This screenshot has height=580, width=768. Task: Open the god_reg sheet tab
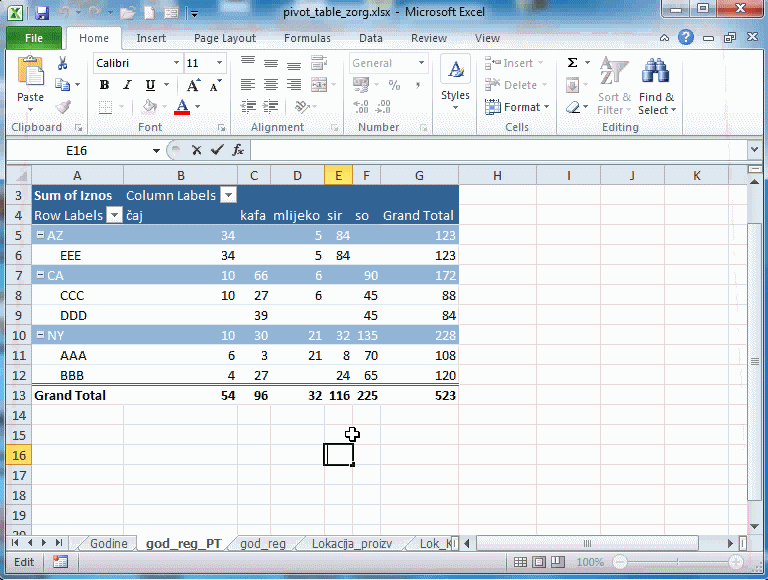(x=263, y=543)
